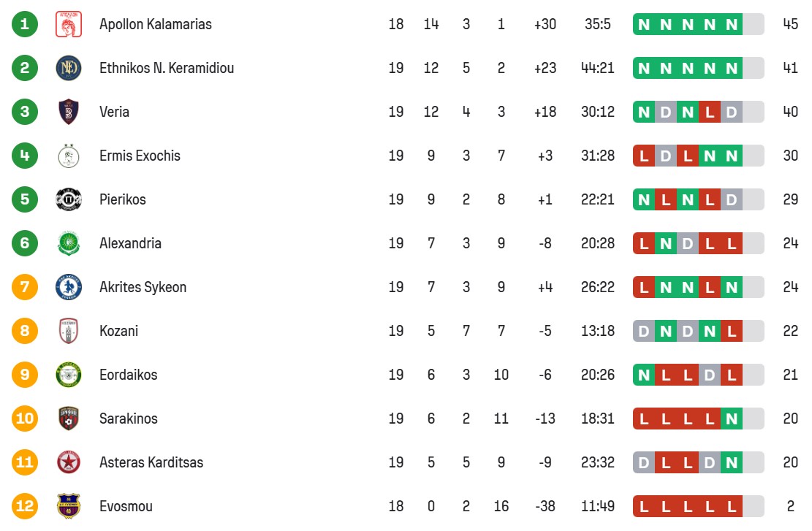Screen dimensions: 812x531
Task: Click the Veria club badge
Action: pos(69,112)
